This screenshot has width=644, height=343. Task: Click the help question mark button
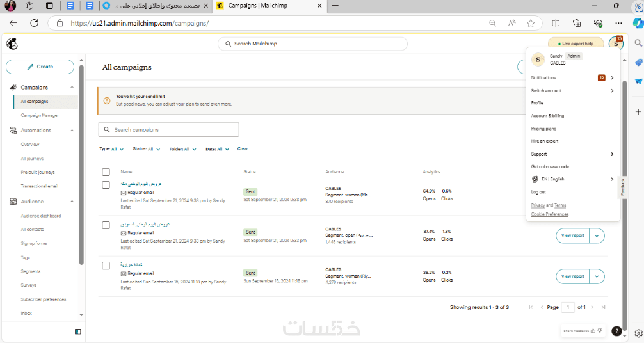pos(616,331)
